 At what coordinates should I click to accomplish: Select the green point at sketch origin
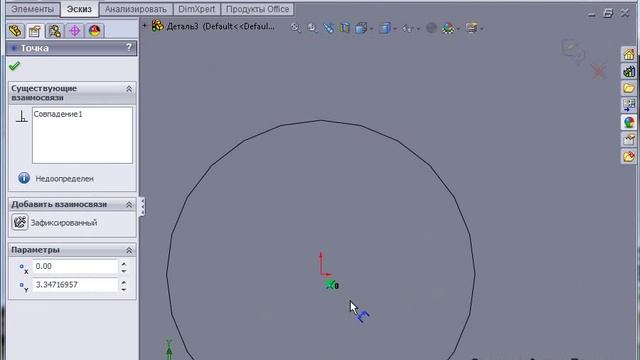pos(331,284)
